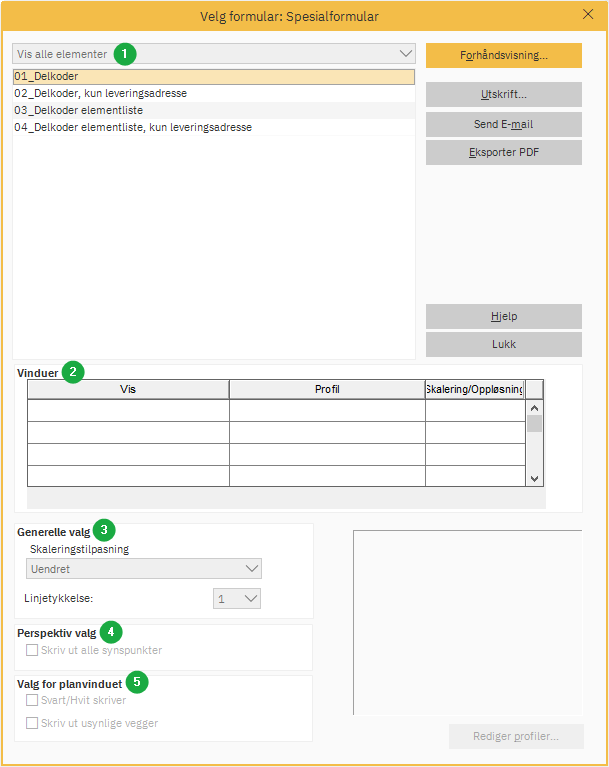Select 01_Delkoder in the form list
The height and width of the screenshot is (767, 609).
(213, 76)
